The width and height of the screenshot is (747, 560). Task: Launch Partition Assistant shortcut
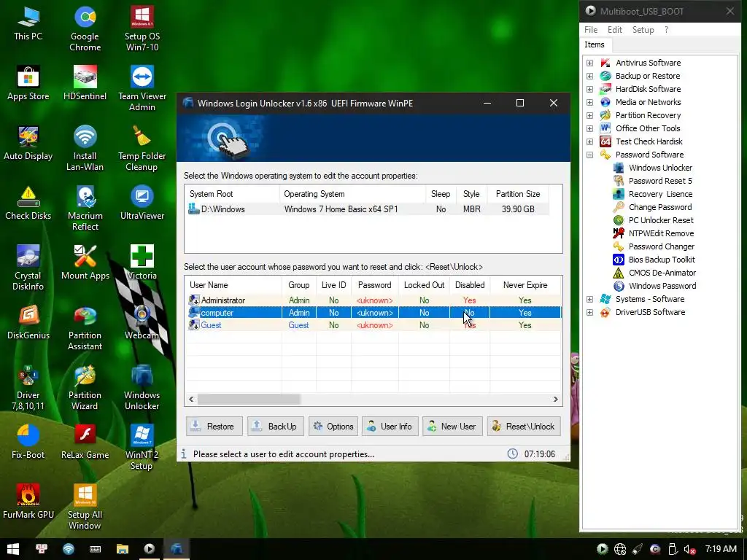point(85,328)
